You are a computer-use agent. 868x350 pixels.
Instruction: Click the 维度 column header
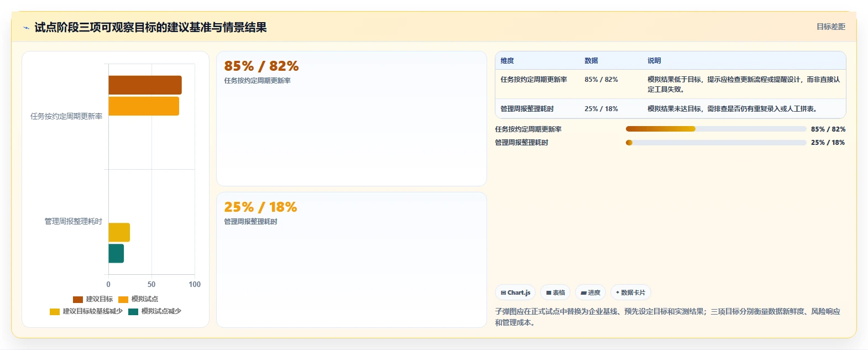coord(507,61)
